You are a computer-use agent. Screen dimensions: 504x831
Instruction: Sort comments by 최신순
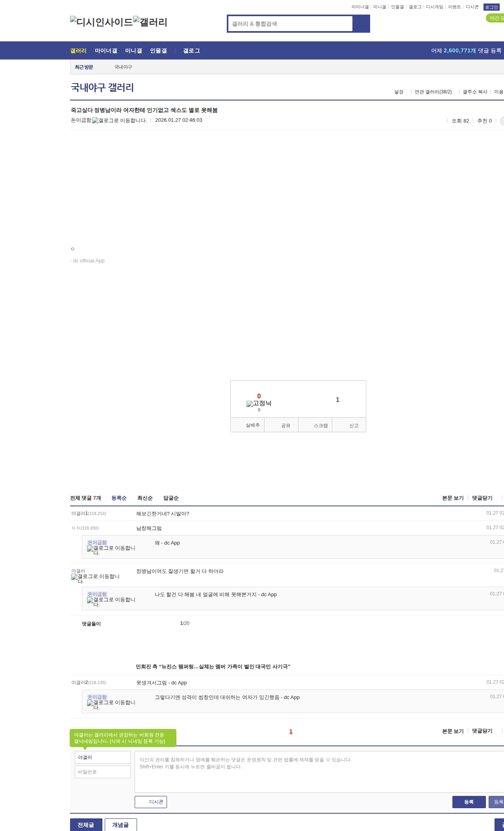click(x=145, y=498)
